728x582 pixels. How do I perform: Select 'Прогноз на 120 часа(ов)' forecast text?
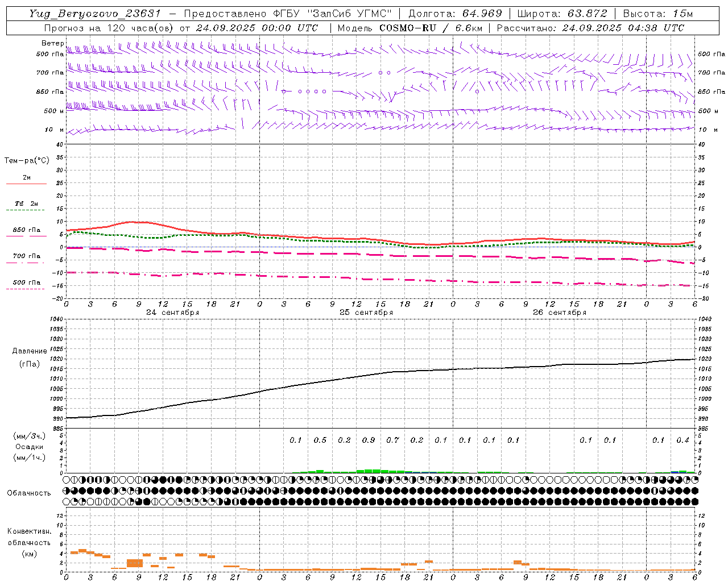109,28
